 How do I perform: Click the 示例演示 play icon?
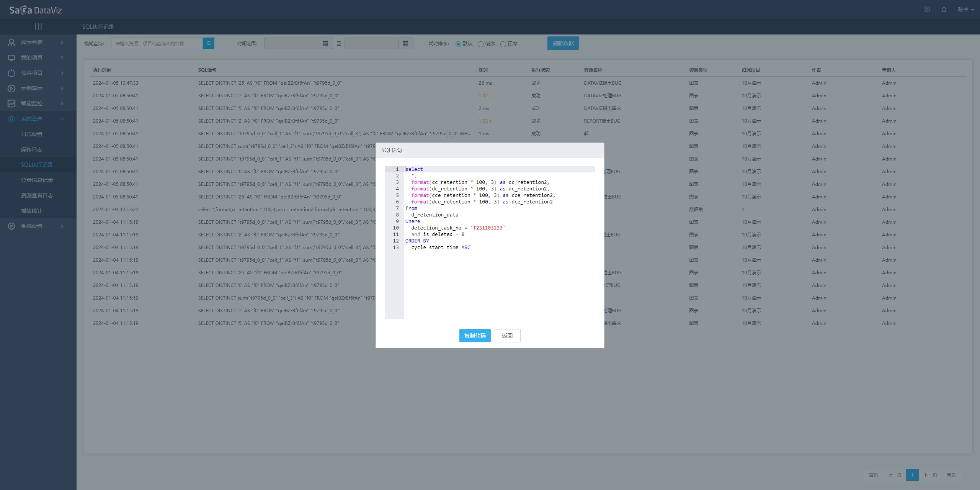click(11, 88)
